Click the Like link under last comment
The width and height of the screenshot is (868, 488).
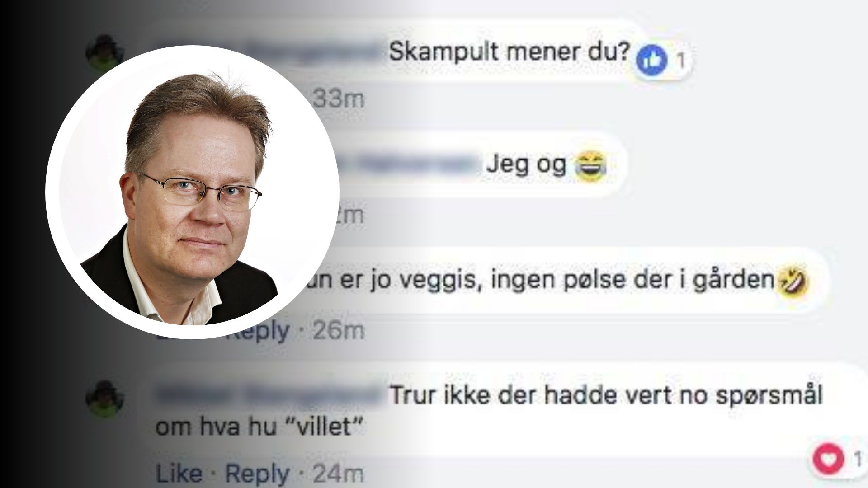[x=179, y=474]
